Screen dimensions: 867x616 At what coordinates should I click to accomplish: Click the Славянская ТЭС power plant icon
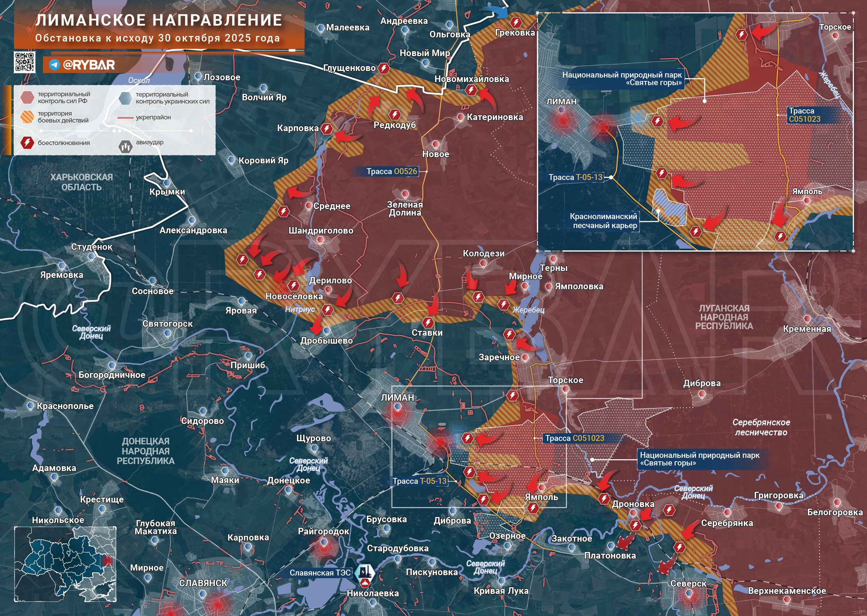pyautogui.click(x=365, y=572)
